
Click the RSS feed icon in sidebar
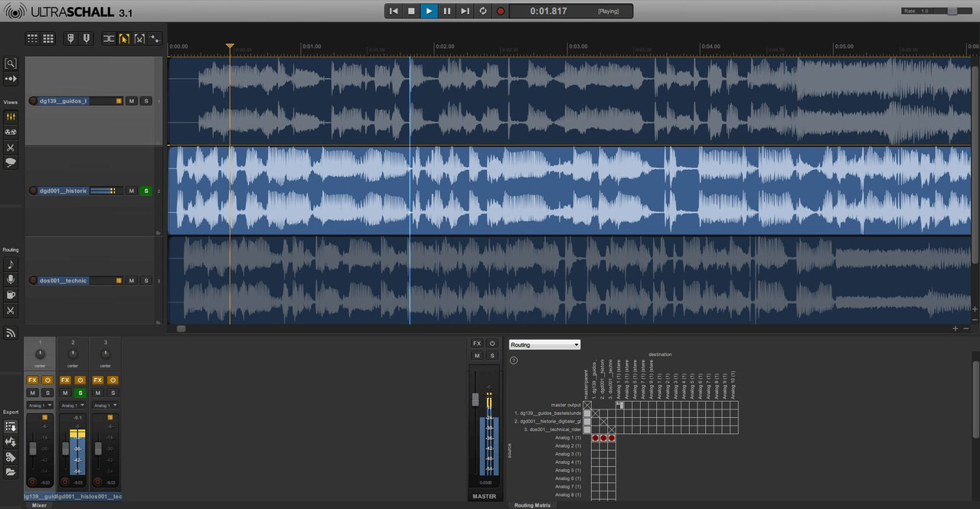tap(11, 332)
